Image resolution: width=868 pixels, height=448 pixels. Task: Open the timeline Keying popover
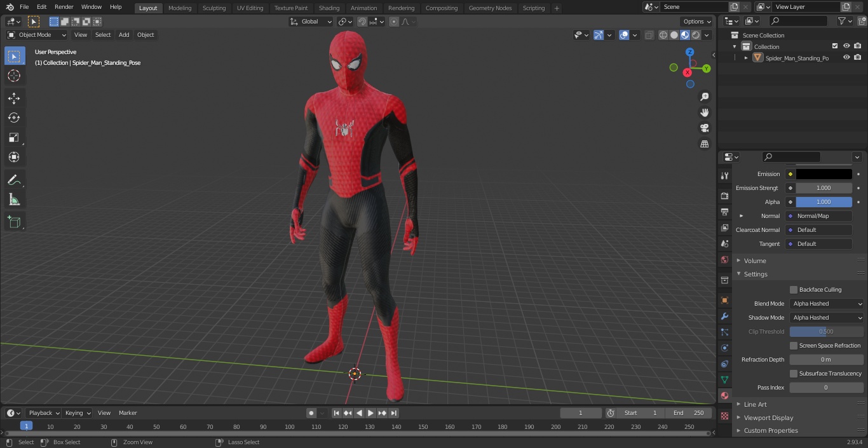78,413
